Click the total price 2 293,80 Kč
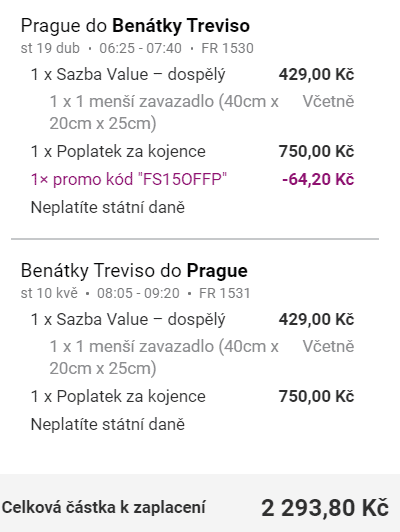The width and height of the screenshot is (400, 532). [x=325, y=508]
